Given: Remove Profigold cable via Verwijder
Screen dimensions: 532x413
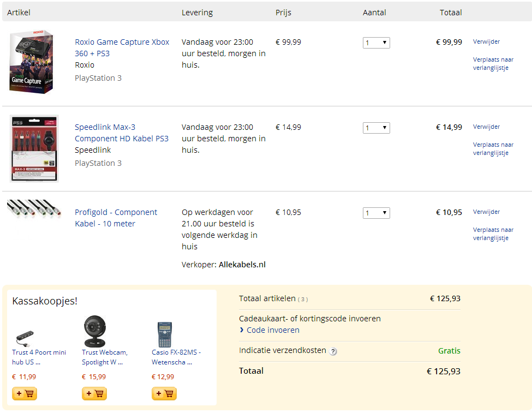Looking at the screenshot, I should 486,212.
